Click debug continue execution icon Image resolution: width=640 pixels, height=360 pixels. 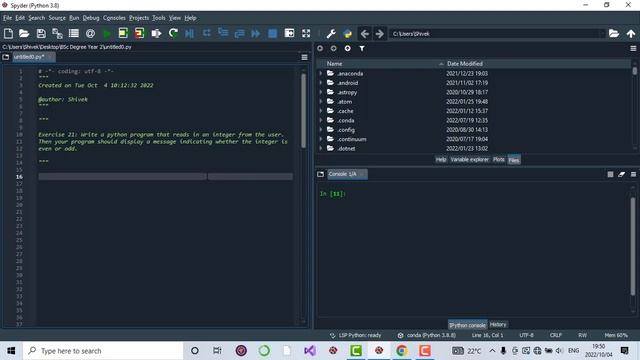(256, 33)
